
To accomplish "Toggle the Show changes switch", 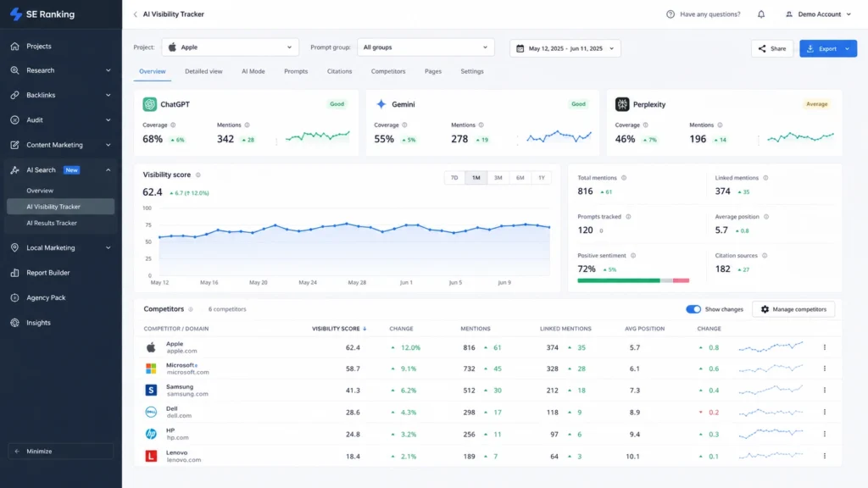I will (693, 309).
